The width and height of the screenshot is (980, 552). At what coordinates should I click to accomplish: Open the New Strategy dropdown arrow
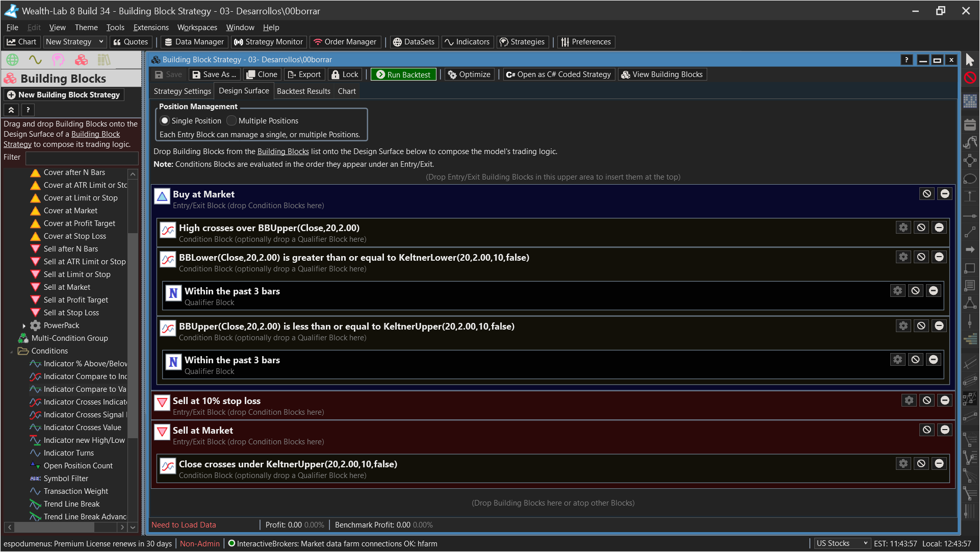[x=101, y=42]
